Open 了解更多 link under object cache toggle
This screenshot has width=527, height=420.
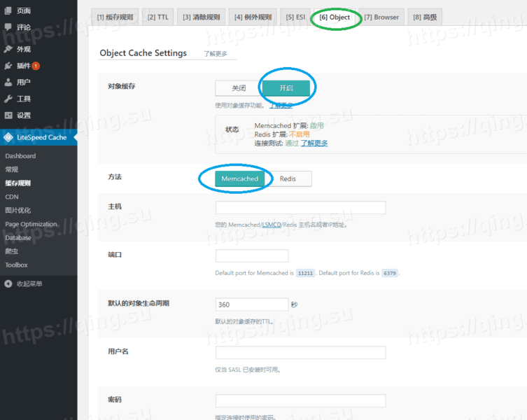[x=281, y=106]
